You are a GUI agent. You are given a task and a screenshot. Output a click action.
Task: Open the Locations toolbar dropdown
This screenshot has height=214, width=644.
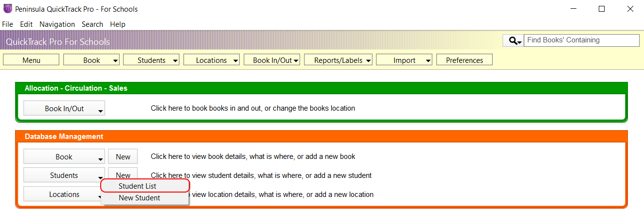[x=212, y=60]
